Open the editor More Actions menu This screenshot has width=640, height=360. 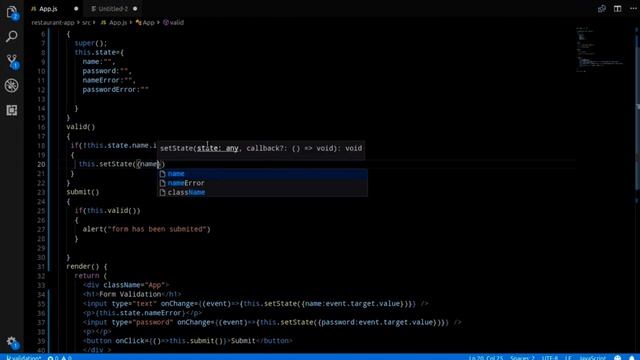tap(633, 9)
